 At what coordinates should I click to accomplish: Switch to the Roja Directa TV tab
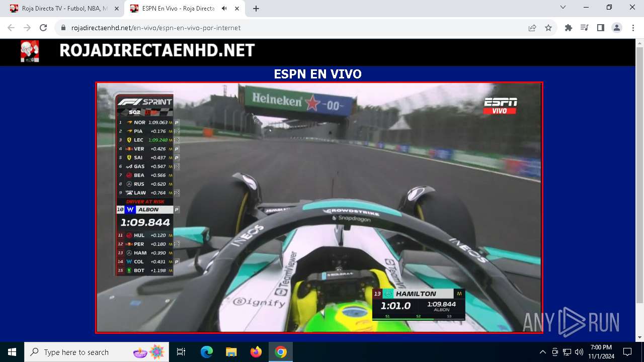[x=63, y=8]
